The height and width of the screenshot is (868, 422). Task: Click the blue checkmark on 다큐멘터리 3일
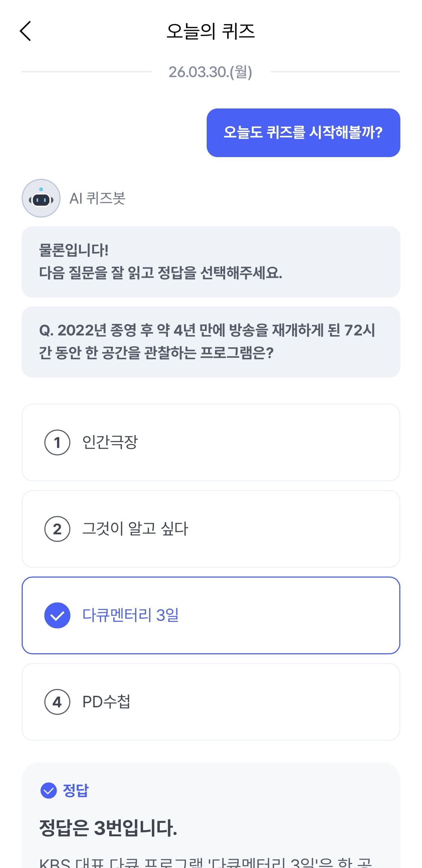[57, 615]
